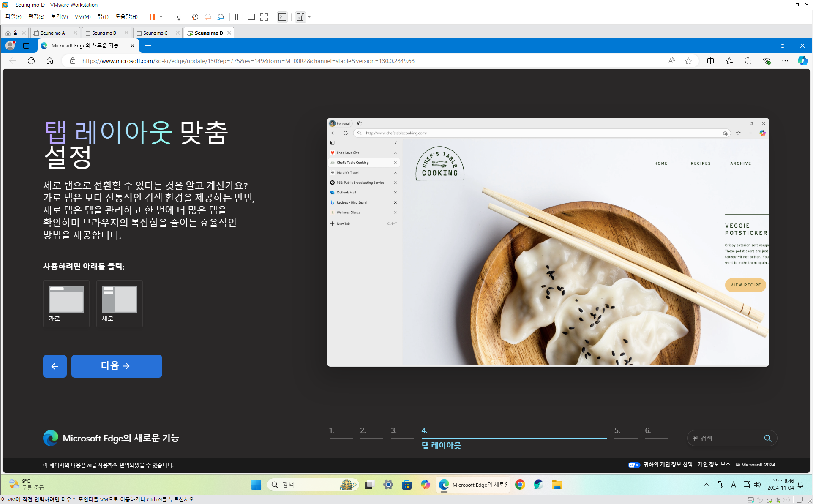Expand VMware view mode dropdown arrow
Viewport: 813px width, 504px height.
click(309, 17)
